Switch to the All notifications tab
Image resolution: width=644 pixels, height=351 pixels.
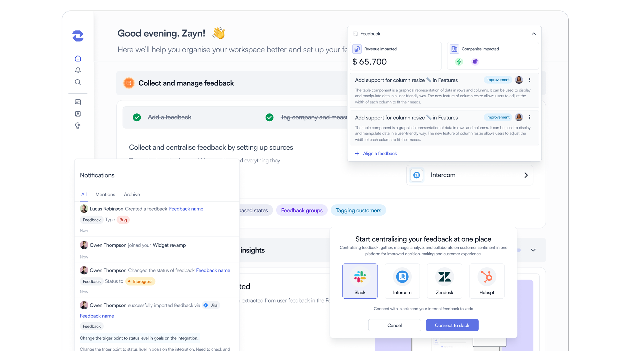click(x=84, y=194)
